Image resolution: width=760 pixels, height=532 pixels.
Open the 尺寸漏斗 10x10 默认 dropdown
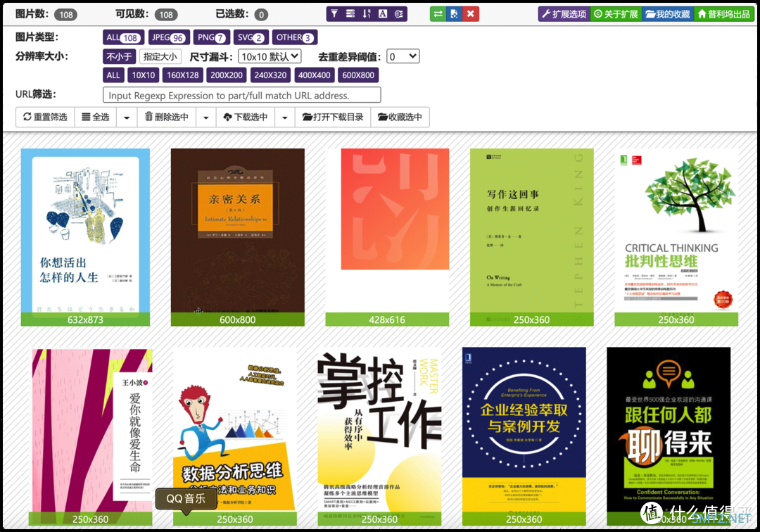click(270, 57)
